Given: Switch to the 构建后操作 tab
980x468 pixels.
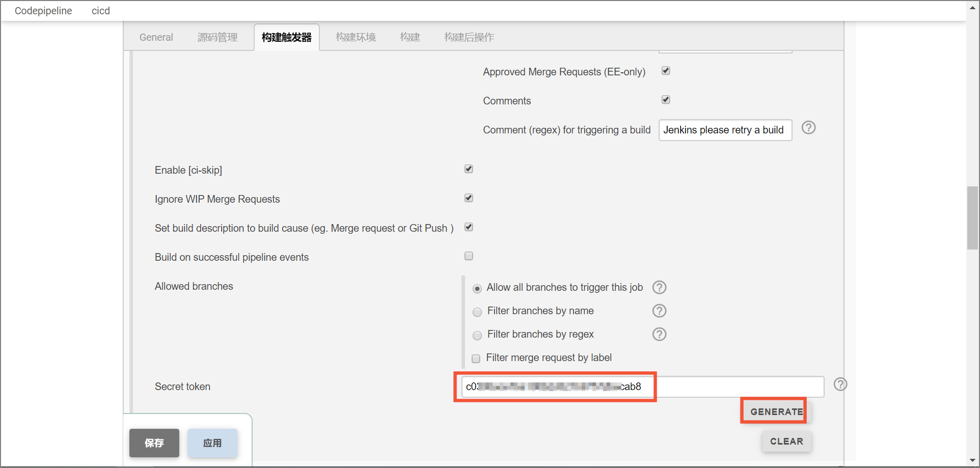Looking at the screenshot, I should (469, 37).
